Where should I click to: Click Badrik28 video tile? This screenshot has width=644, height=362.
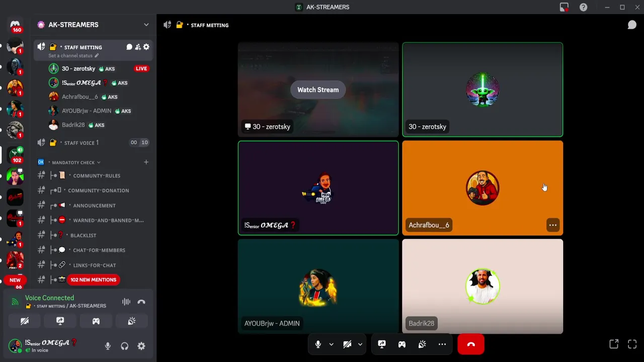point(482,286)
